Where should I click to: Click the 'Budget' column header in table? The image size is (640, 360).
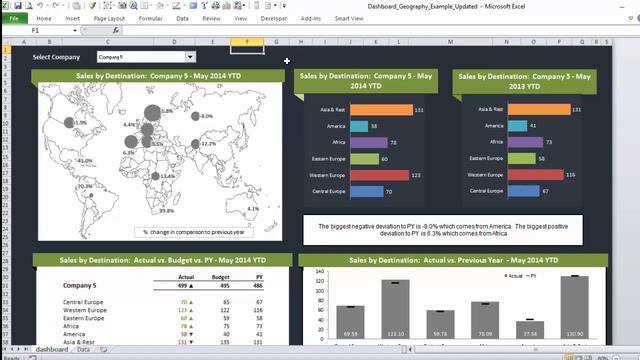click(x=220, y=277)
